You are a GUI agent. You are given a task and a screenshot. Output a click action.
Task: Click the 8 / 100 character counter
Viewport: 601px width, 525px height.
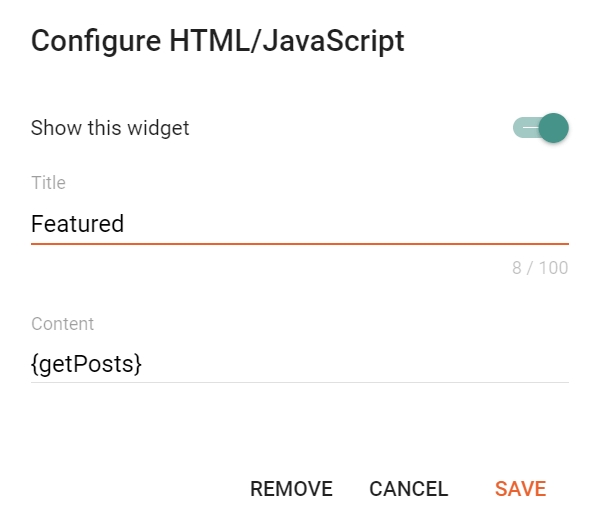[x=540, y=268]
